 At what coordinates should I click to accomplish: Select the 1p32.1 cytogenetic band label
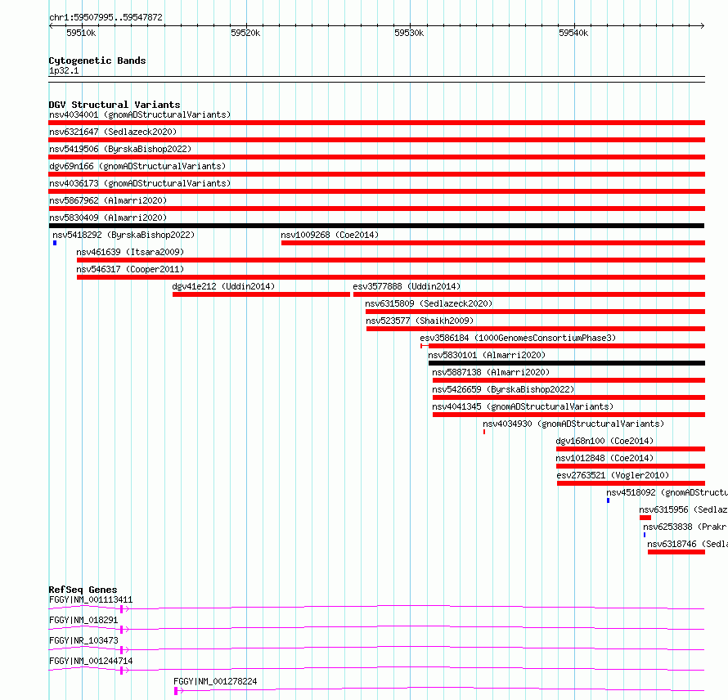point(64,70)
